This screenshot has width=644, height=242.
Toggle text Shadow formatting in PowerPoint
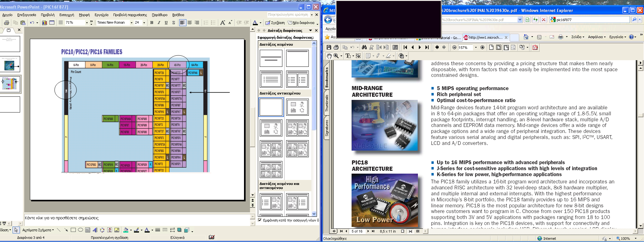pos(173,23)
